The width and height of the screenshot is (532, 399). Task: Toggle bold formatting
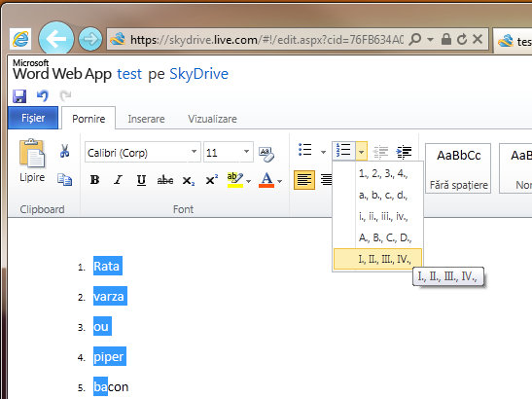(x=94, y=180)
